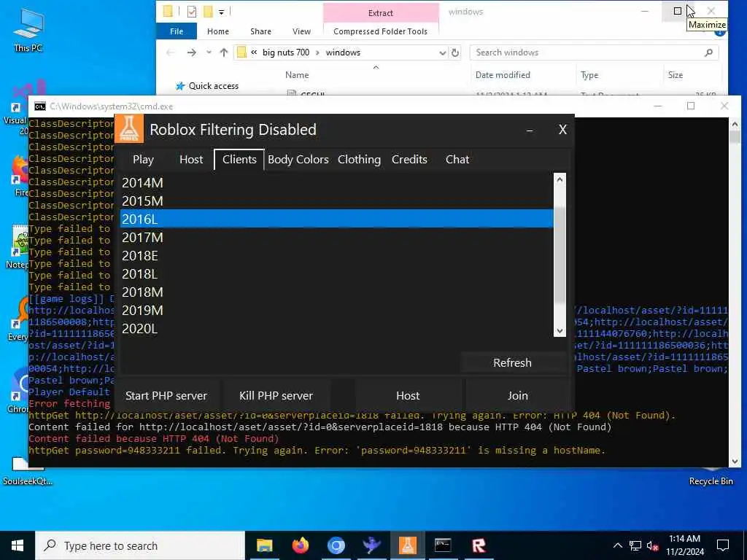Viewport: 747px width, 560px height.
Task: Close the Roblox Filtering Disabled launcher
Action: pyautogui.click(x=562, y=130)
